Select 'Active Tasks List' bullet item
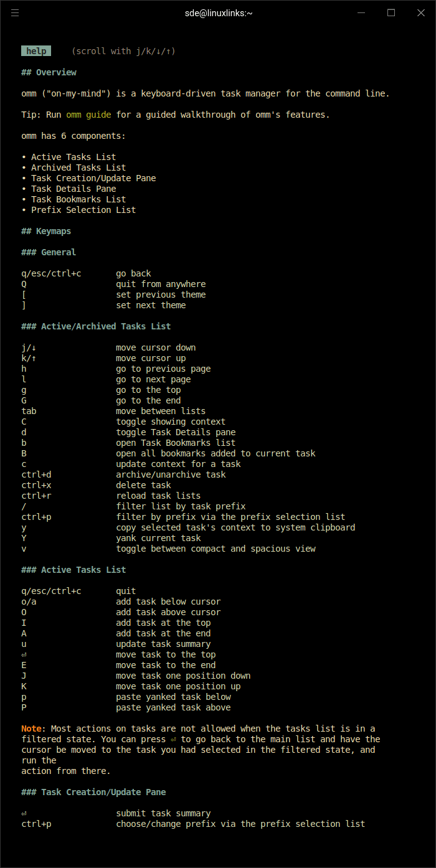Image resolution: width=436 pixels, height=868 pixels. click(x=73, y=157)
